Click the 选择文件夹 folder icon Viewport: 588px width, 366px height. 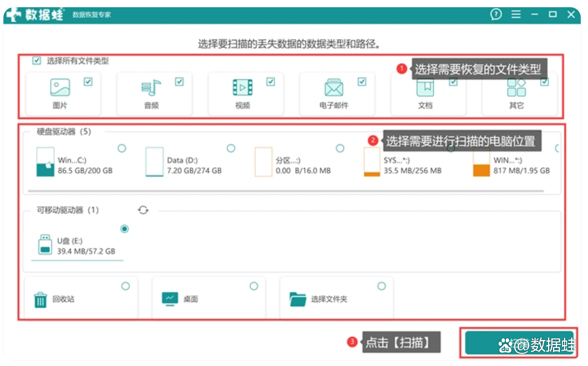pos(297,299)
